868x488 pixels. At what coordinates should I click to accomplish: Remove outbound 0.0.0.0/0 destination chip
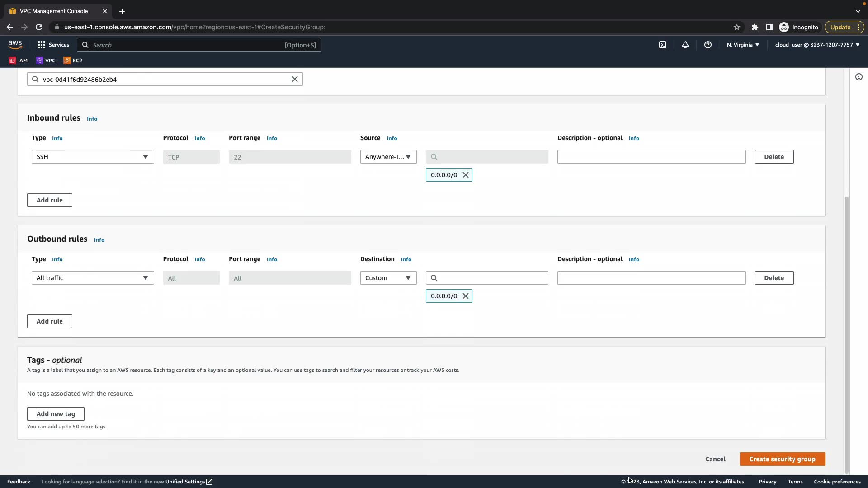466,296
